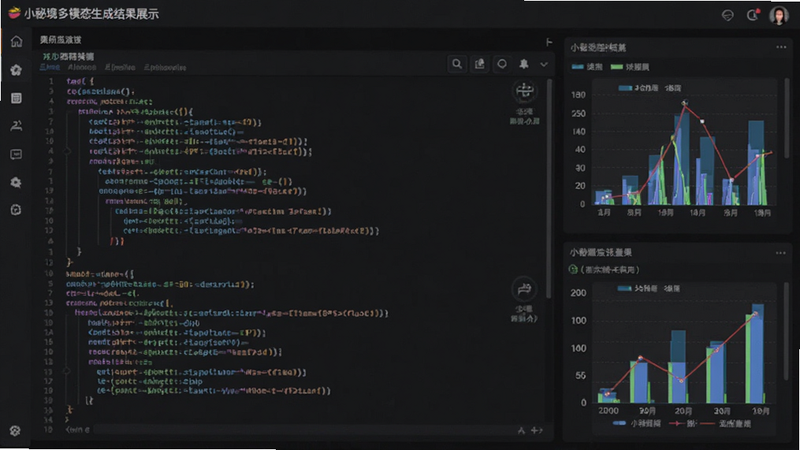Click the "2000" x-axis label in the bottom chart
800x450 pixels.
coord(608,411)
